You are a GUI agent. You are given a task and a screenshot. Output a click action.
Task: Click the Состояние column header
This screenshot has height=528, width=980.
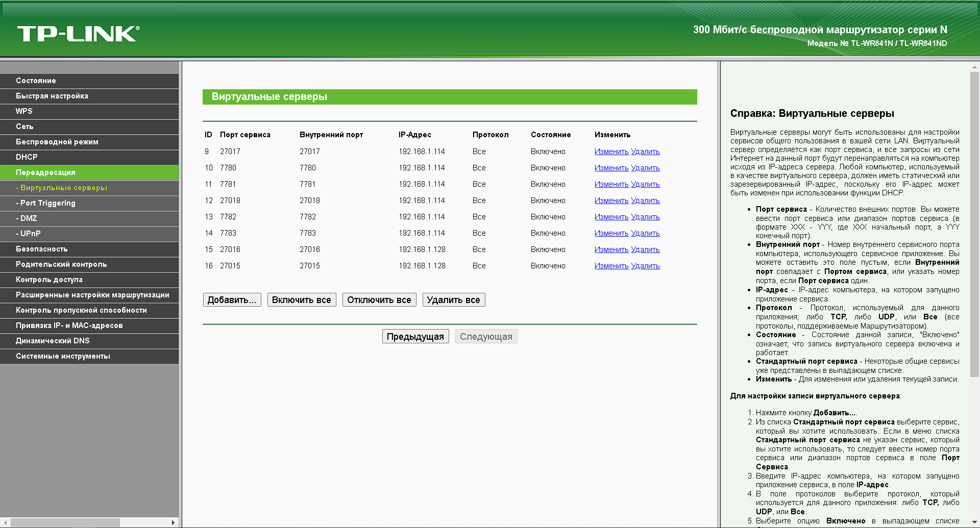pyautogui.click(x=551, y=135)
